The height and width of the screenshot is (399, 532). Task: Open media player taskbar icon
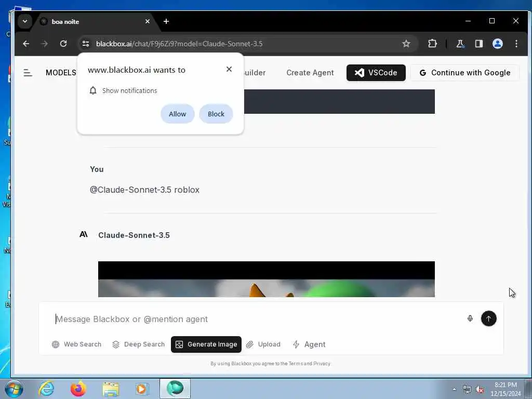pos(142,389)
